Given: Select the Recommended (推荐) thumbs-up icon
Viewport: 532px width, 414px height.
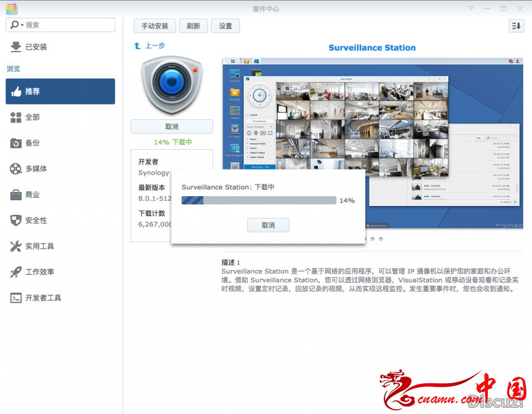Looking at the screenshot, I should point(16,92).
